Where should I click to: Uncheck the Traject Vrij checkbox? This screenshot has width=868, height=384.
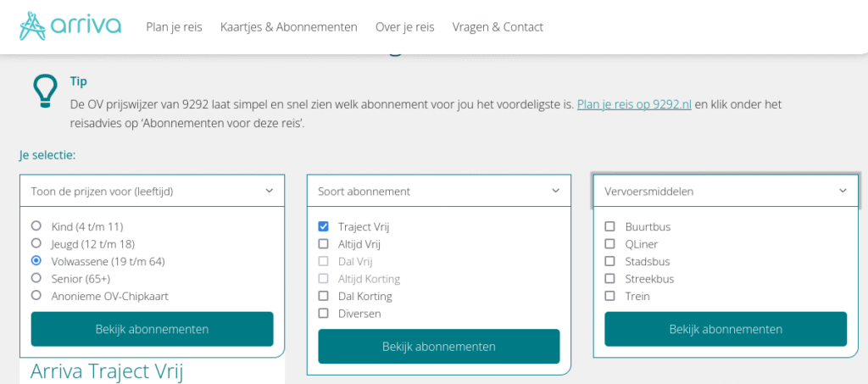click(x=323, y=226)
